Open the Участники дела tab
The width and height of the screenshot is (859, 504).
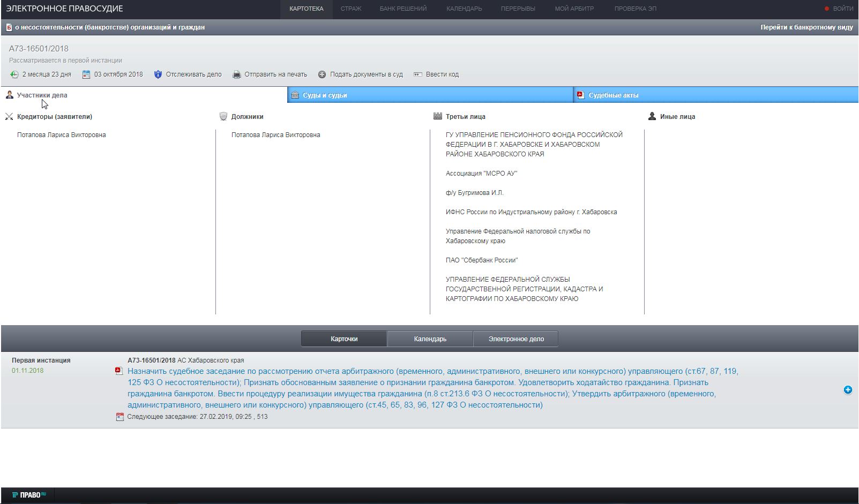[42, 95]
